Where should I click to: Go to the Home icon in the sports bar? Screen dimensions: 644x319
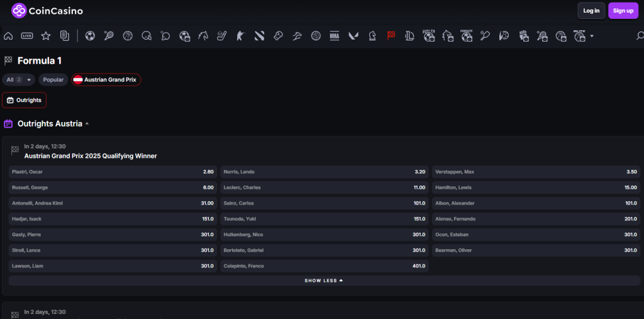(x=8, y=36)
